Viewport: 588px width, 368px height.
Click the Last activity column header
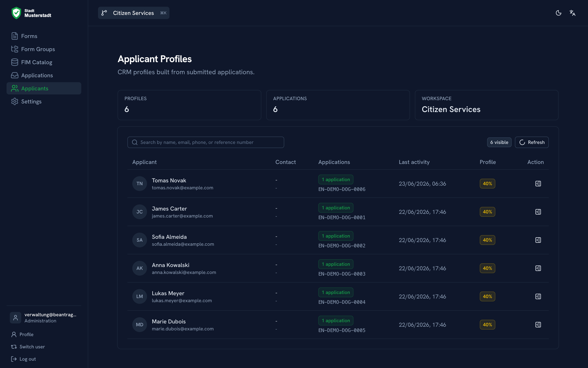click(414, 162)
